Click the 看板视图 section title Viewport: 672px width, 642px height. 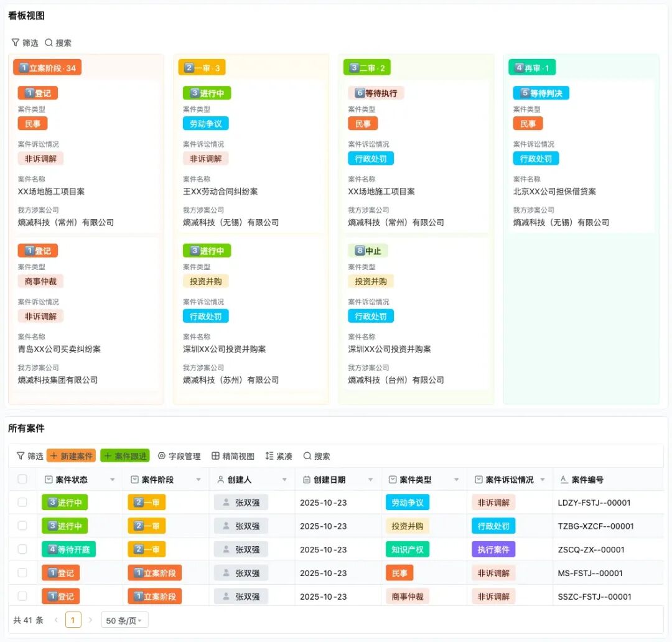[x=26, y=16]
